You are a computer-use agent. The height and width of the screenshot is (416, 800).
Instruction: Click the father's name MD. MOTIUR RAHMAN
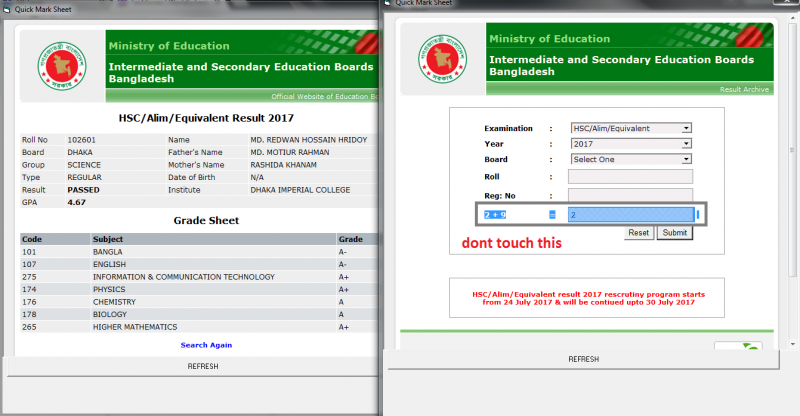290,152
